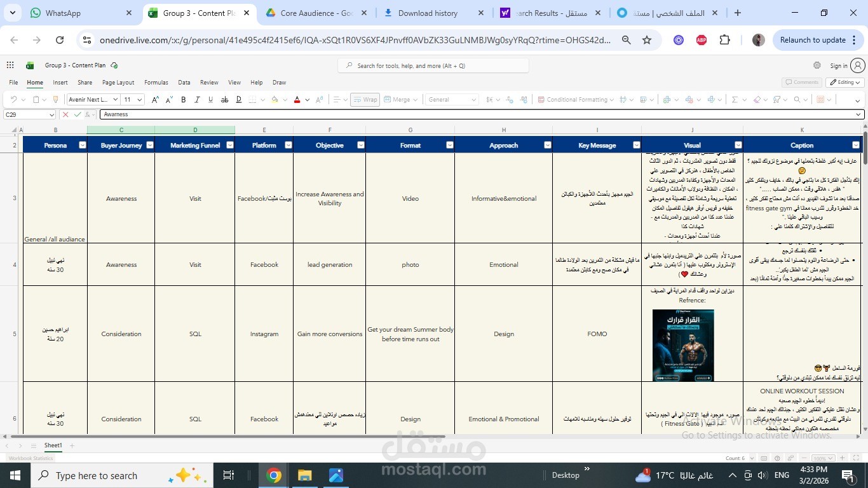This screenshot has height=488, width=868.
Task: Click Workbook Statistics in the status bar
Action: click(31, 458)
